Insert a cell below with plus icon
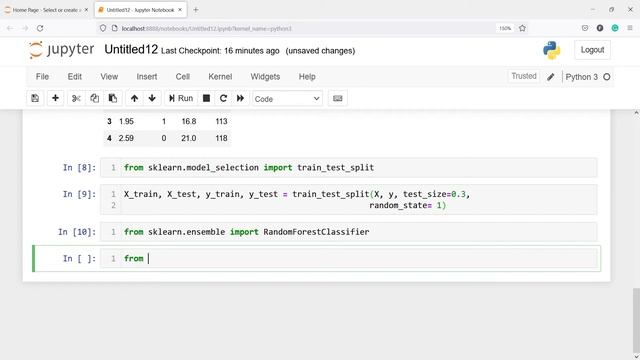The image size is (640, 360). click(x=55, y=98)
